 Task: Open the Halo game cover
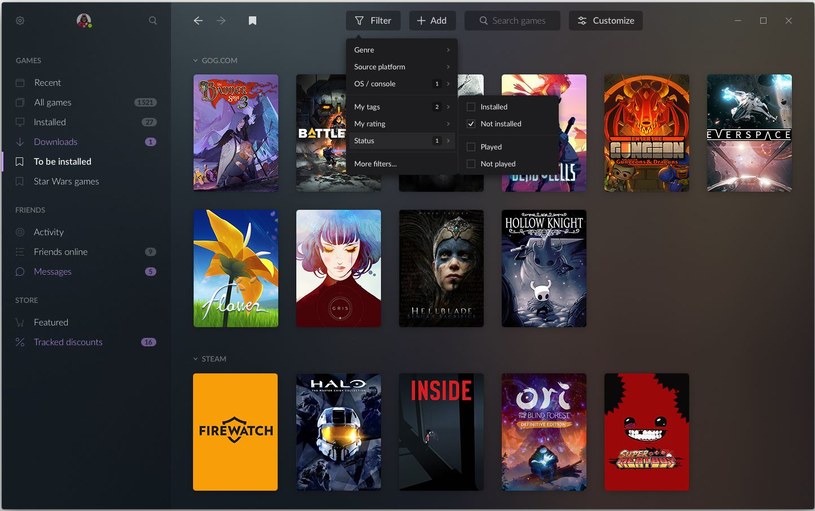338,432
